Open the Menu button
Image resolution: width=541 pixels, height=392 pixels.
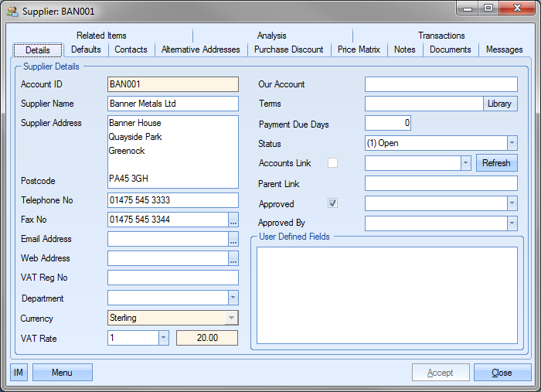[63, 373]
